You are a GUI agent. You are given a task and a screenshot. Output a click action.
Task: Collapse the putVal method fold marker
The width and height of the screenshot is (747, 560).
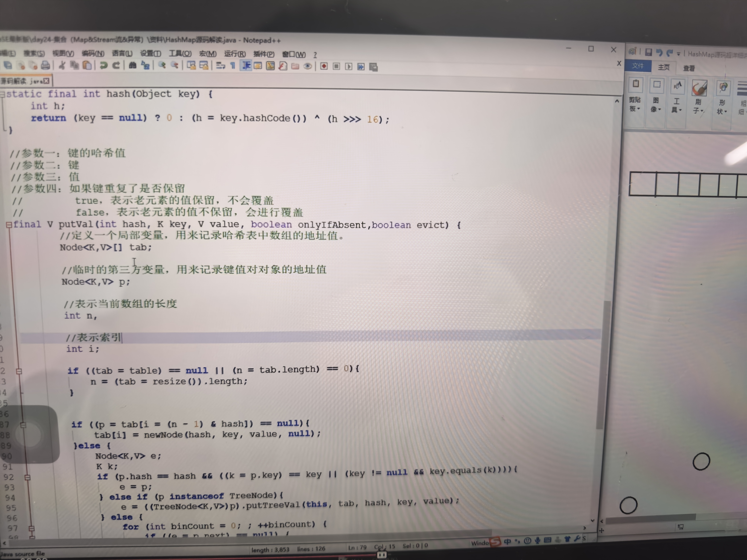pos(9,224)
